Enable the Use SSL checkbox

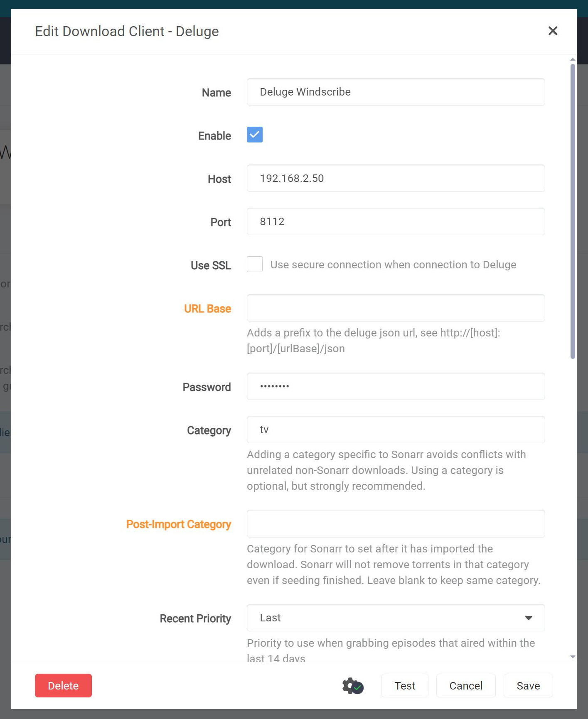tap(255, 264)
